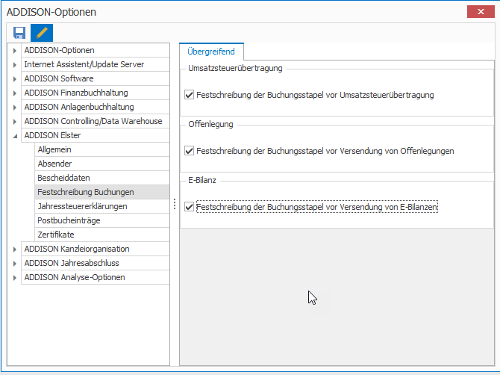
Task: Open Zertifikate tree entry
Action: [x=102, y=235]
